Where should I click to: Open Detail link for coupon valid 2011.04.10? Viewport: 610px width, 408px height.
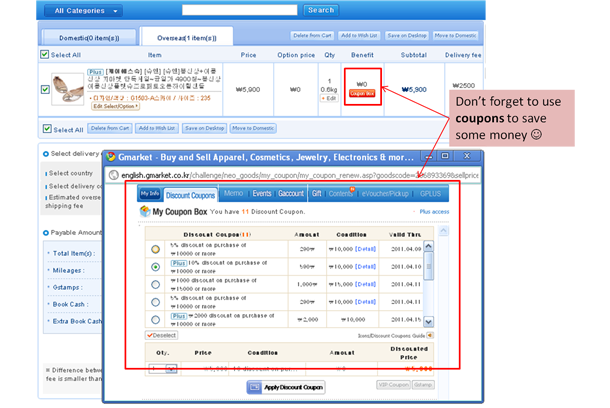365,266
